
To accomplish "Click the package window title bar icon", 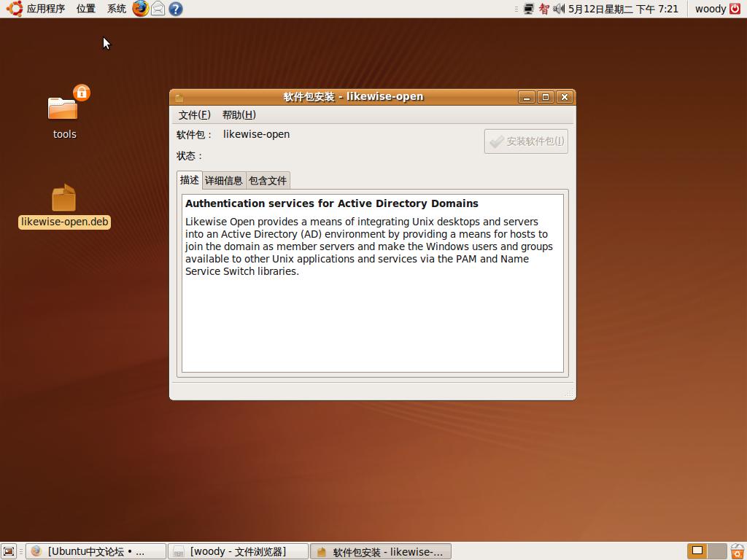I will pyautogui.click(x=179, y=98).
